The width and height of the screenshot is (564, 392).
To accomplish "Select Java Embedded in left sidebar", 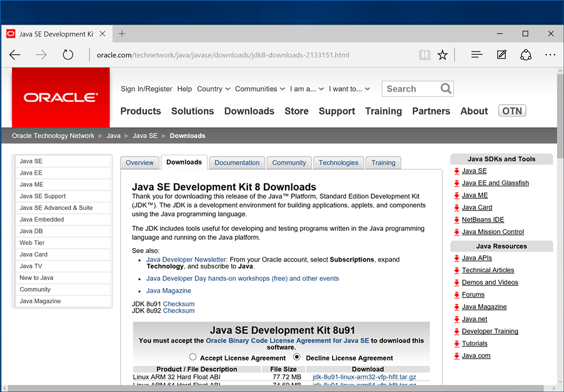I will (x=63, y=219).
